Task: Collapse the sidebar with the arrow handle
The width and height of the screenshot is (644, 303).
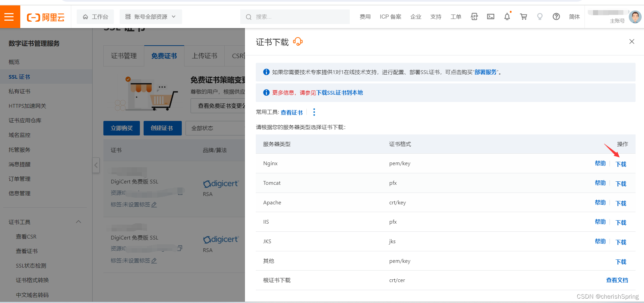Action: [96, 165]
